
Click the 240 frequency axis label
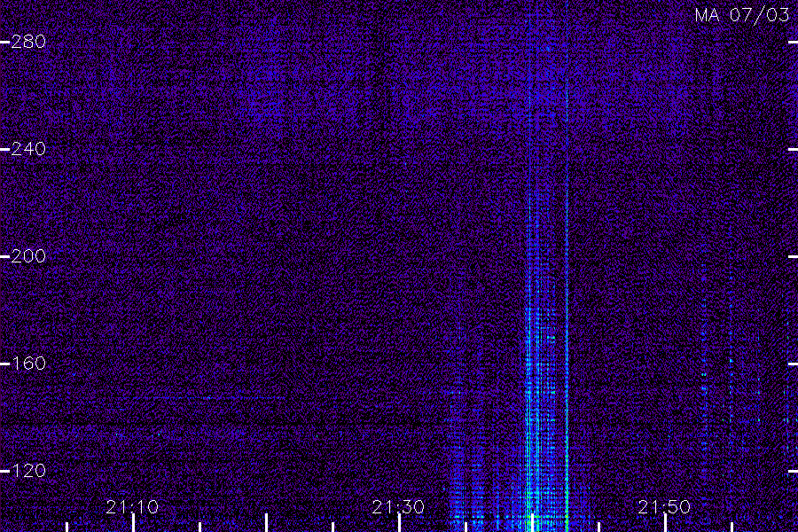pyautogui.click(x=28, y=149)
